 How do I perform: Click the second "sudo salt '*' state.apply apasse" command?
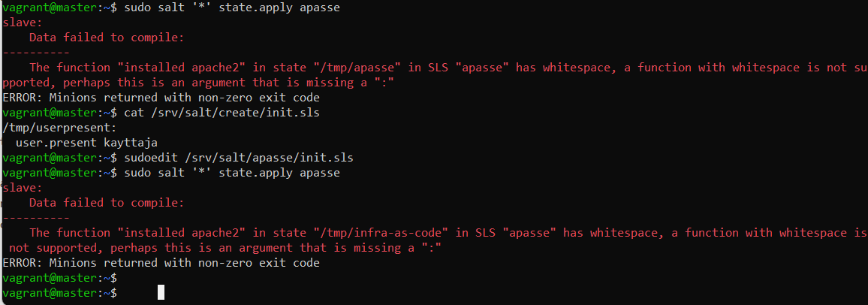pos(228,173)
